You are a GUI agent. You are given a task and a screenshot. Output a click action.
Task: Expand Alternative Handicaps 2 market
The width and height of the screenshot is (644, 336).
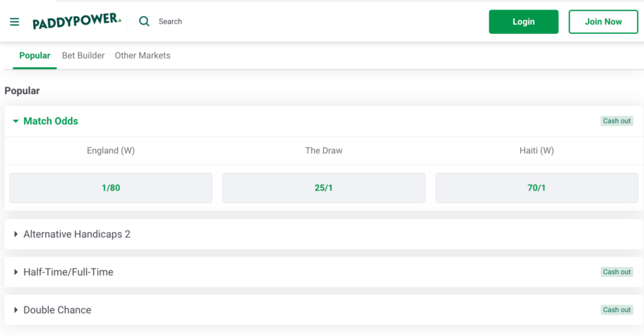[x=77, y=234]
